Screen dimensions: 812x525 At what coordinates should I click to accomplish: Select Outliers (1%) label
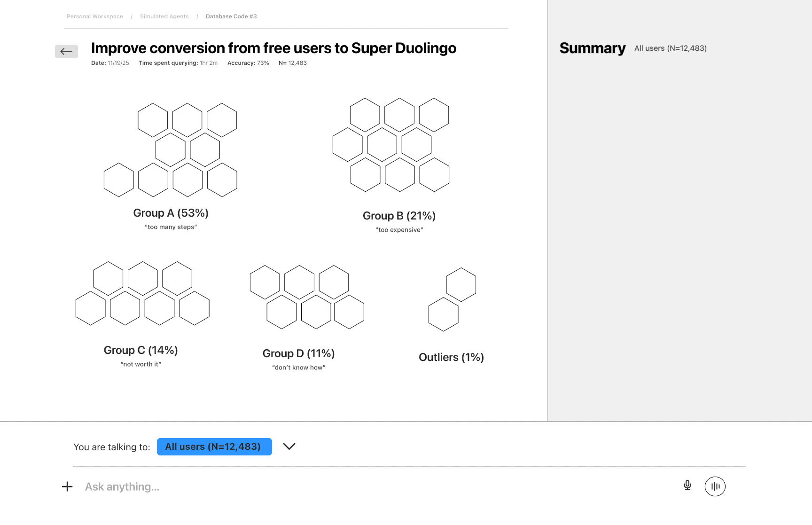pyautogui.click(x=452, y=357)
